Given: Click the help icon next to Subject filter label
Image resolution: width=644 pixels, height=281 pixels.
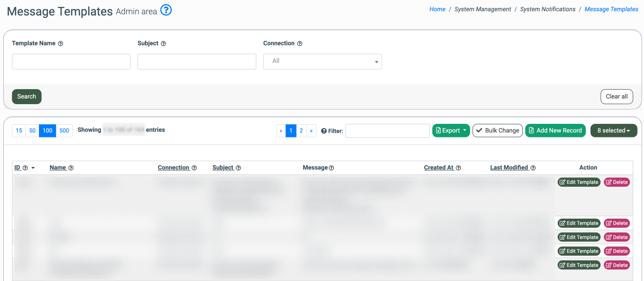Looking at the screenshot, I should tap(163, 44).
